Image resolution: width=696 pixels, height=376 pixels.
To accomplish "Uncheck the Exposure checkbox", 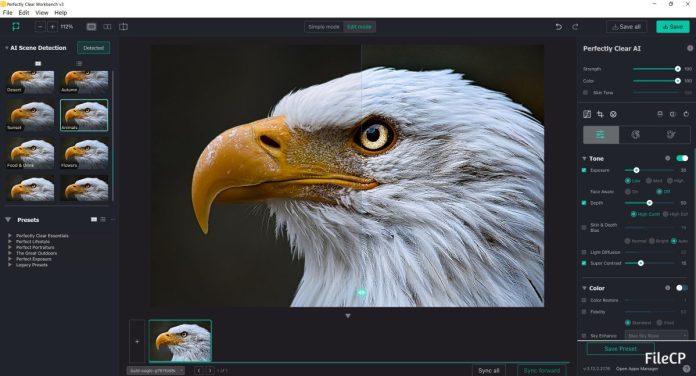I will pyautogui.click(x=584, y=170).
